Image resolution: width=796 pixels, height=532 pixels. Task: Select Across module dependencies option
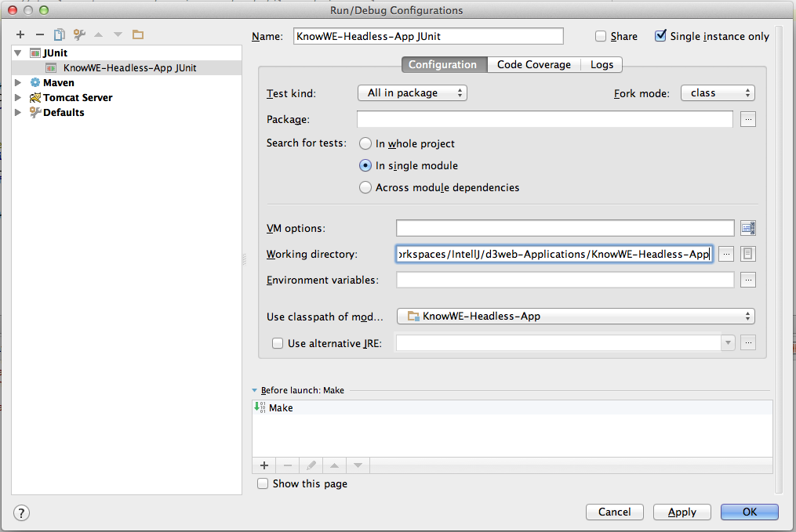point(365,187)
